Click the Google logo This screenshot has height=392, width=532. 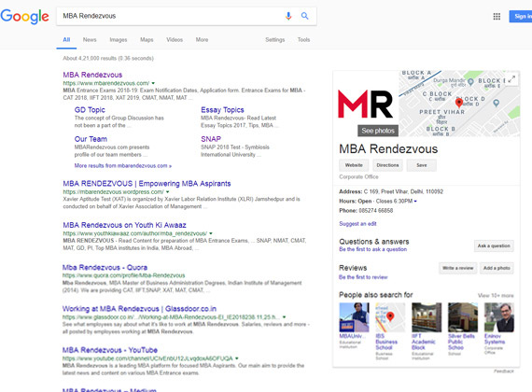[25, 17]
